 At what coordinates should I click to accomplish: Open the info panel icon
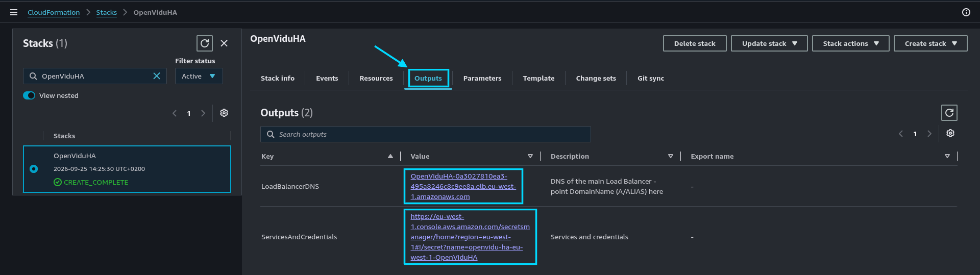[x=966, y=12]
